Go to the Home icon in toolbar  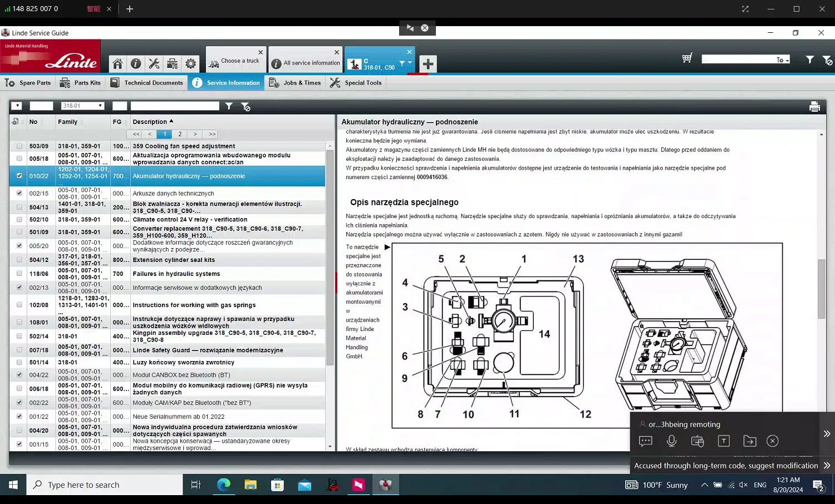(x=117, y=64)
